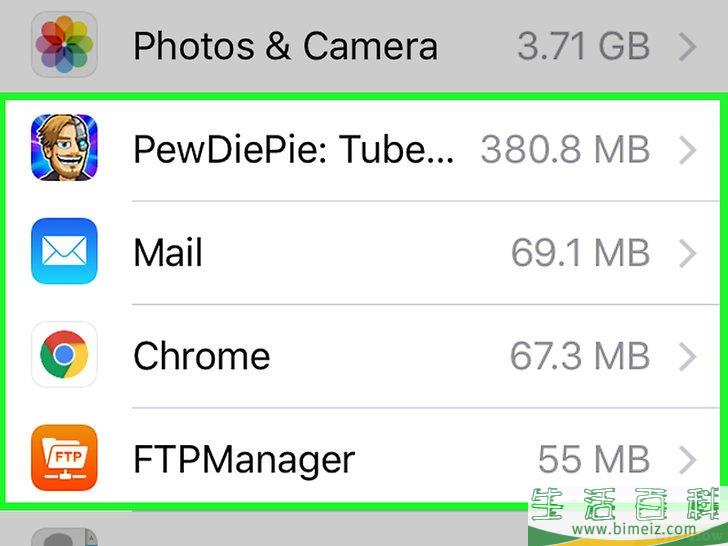Tap the 67.3 MB Chrome size value
Viewport: 728px width, 546px height.
coord(580,357)
